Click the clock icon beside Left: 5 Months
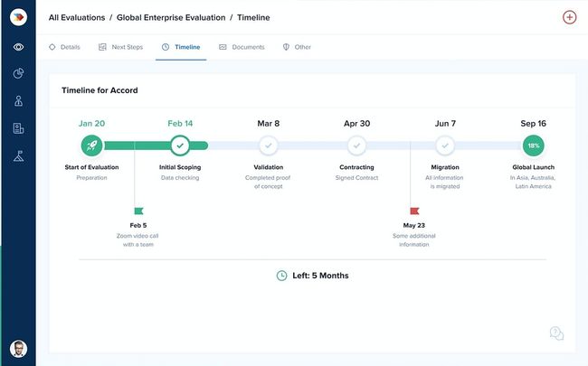The height and width of the screenshot is (366, 588). tap(281, 276)
